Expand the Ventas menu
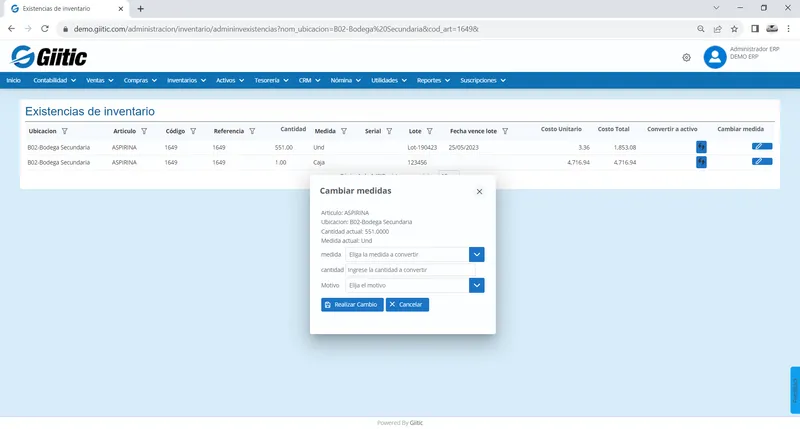 click(x=99, y=81)
